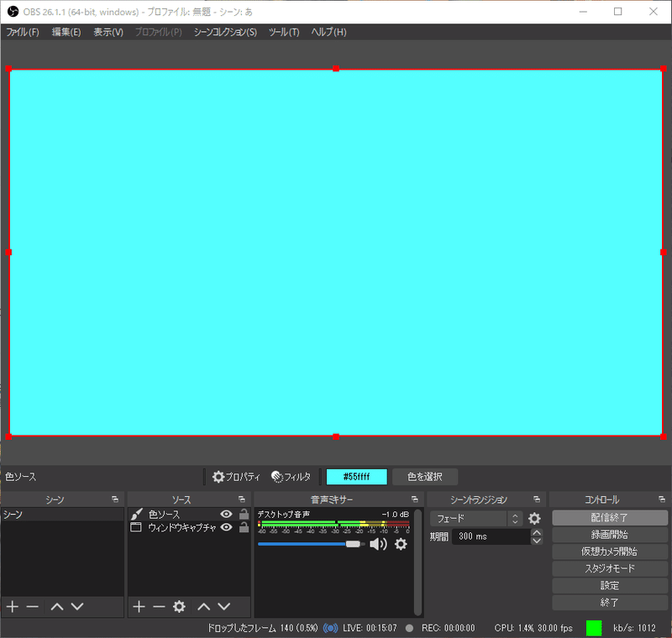Screen dimensions: 672x638
Task: Mute デスクトップ音声 with speaker icon
Action: [378, 544]
